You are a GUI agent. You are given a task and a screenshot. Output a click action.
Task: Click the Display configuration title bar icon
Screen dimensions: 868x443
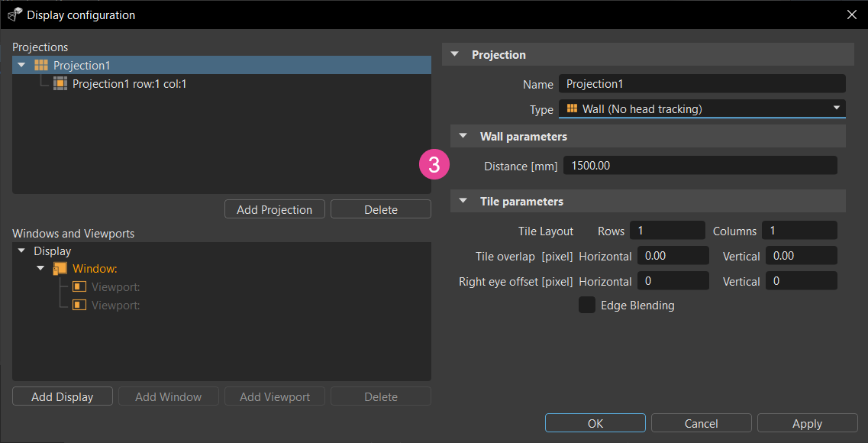coord(15,15)
